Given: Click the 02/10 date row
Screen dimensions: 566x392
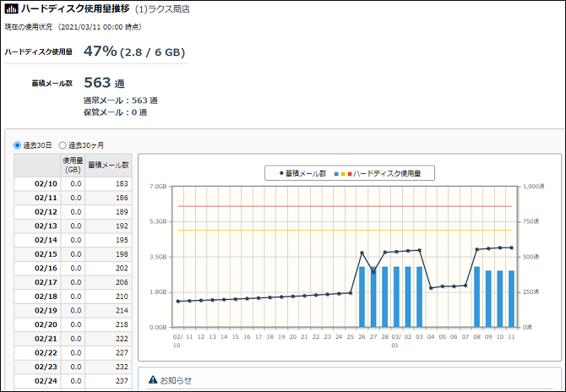Looking at the screenshot, I should pyautogui.click(x=73, y=183).
